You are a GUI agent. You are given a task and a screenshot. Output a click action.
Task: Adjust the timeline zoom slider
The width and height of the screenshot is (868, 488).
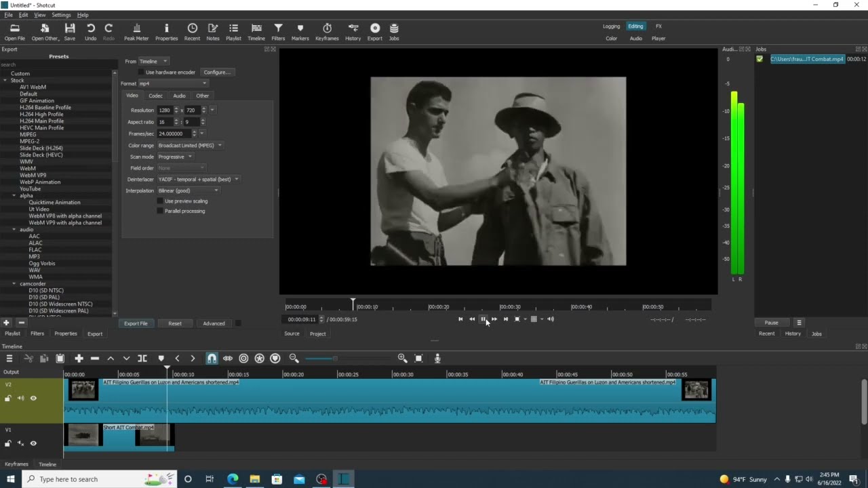coord(334,359)
